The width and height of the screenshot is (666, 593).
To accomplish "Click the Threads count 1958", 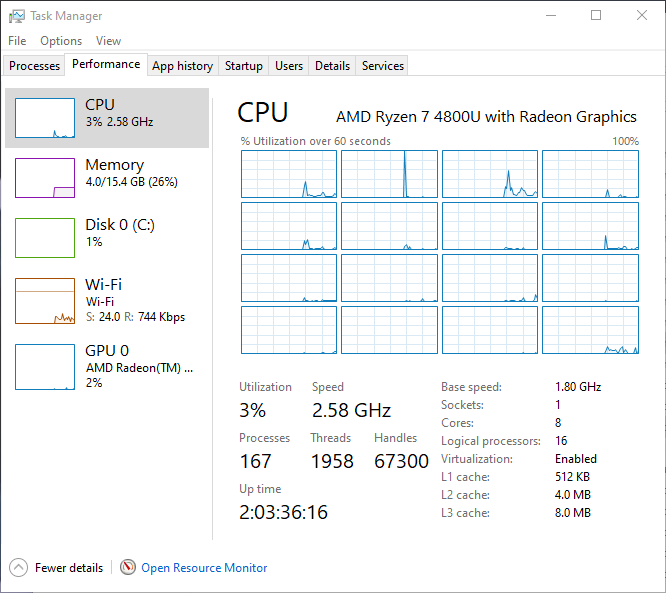I will pyautogui.click(x=332, y=461).
